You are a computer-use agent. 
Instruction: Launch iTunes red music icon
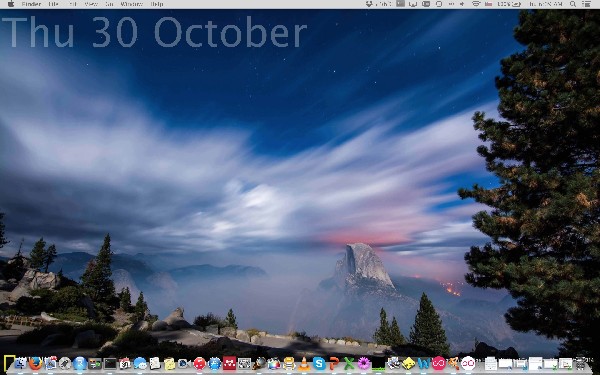coord(199,363)
